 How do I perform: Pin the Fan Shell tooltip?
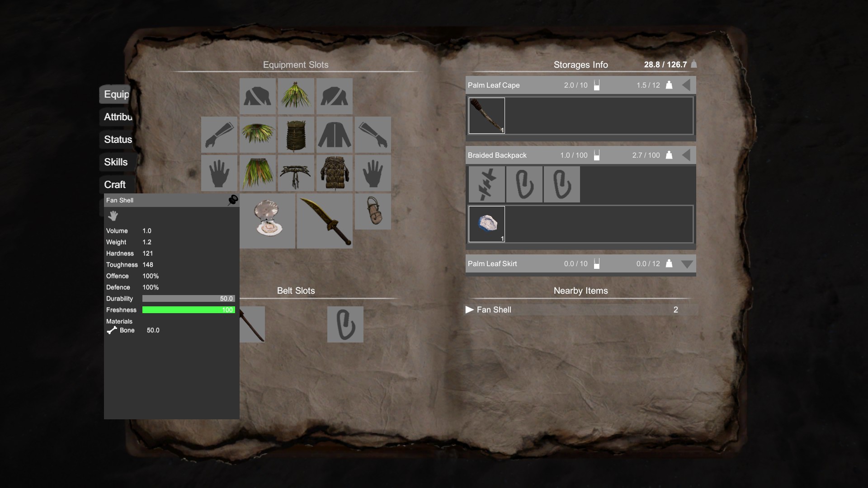[233, 200]
